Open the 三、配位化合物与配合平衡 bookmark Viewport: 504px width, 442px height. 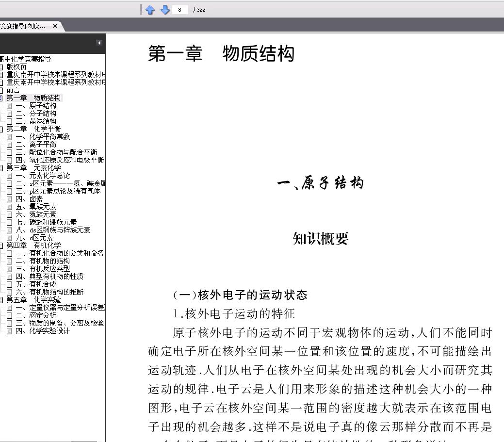(x=56, y=152)
